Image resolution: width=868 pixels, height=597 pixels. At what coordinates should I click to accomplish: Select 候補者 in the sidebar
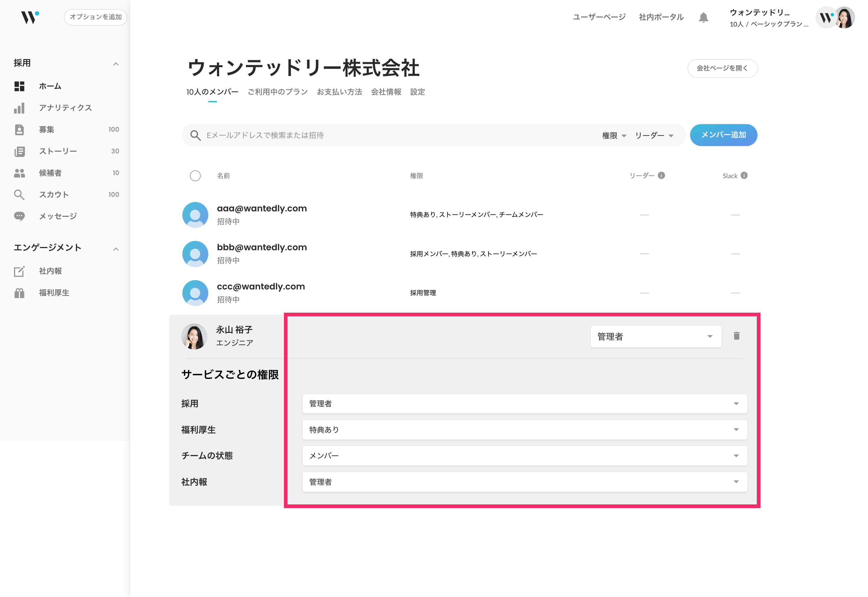pos(50,173)
